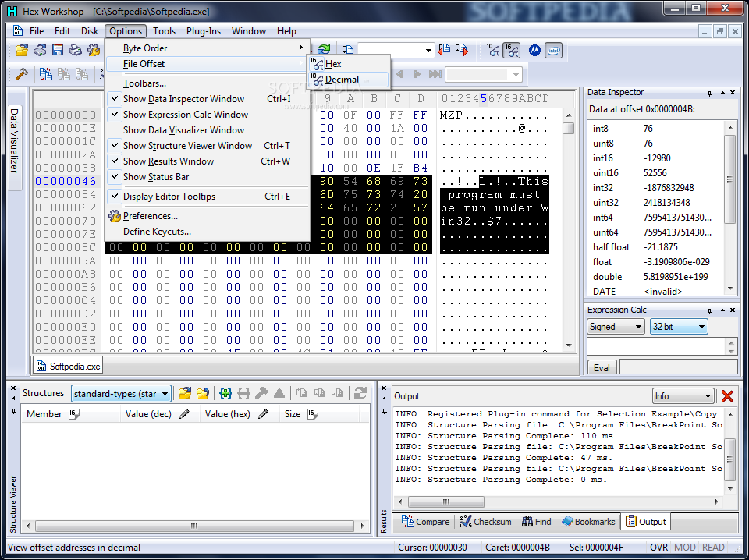
Task: Switch to the Bookmarks tab
Action: [x=588, y=522]
